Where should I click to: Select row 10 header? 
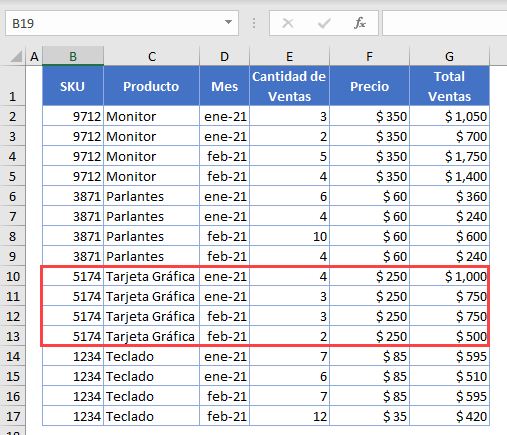[13, 276]
